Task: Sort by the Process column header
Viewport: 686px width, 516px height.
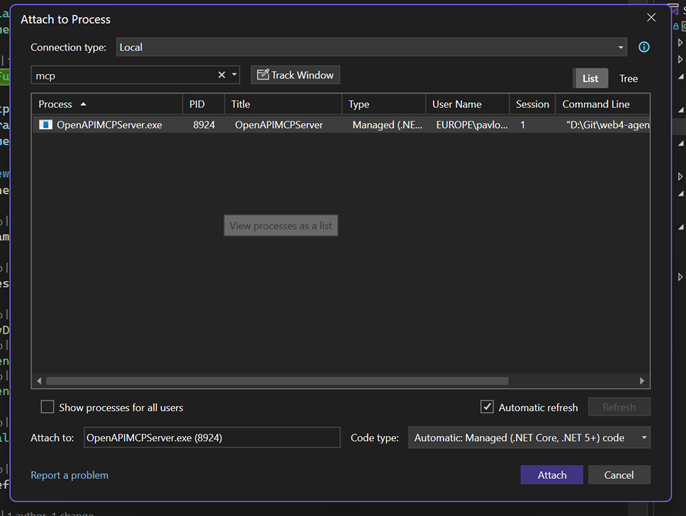Action: pos(107,104)
